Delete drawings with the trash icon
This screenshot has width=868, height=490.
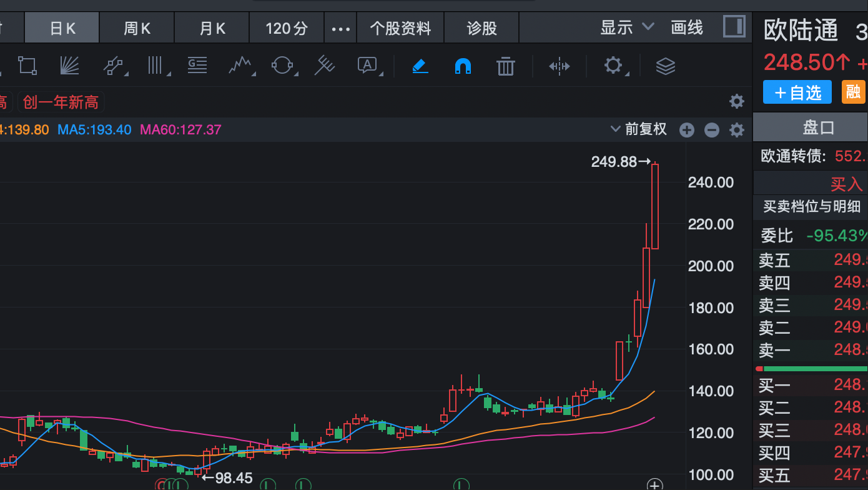click(x=505, y=66)
